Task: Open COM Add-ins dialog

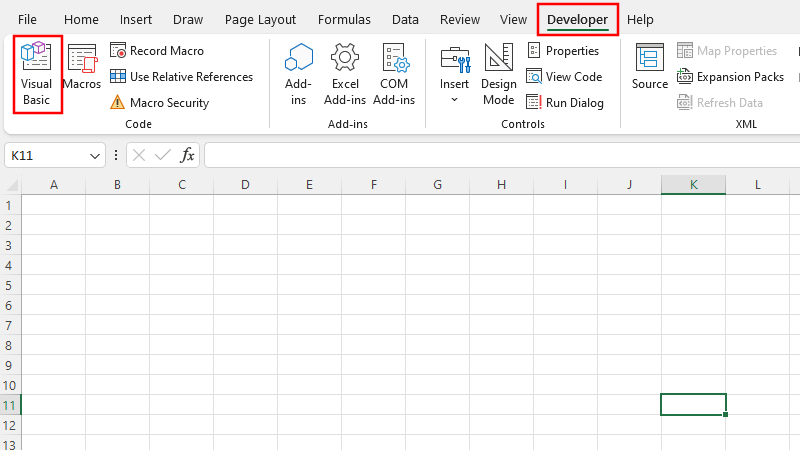Action: click(x=394, y=74)
